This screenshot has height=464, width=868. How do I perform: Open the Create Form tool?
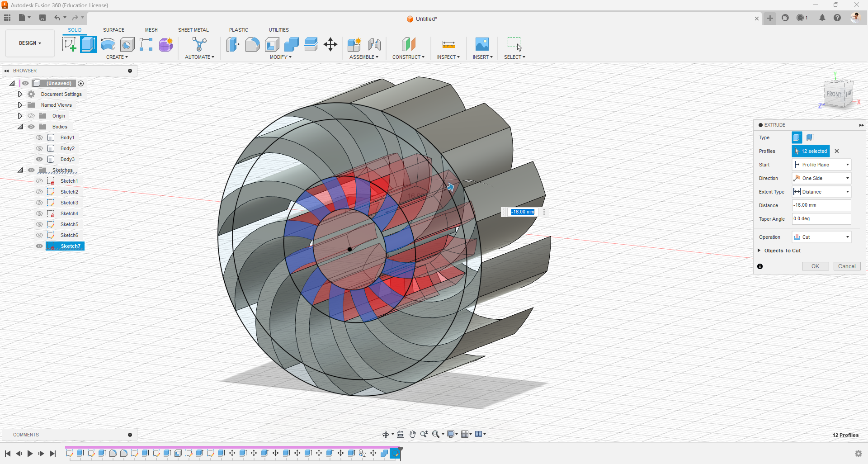[166, 44]
